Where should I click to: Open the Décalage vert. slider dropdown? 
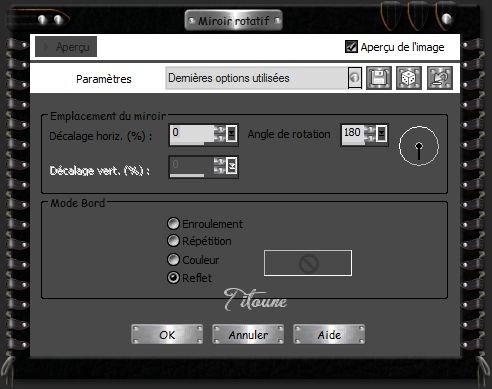pyautogui.click(x=231, y=166)
